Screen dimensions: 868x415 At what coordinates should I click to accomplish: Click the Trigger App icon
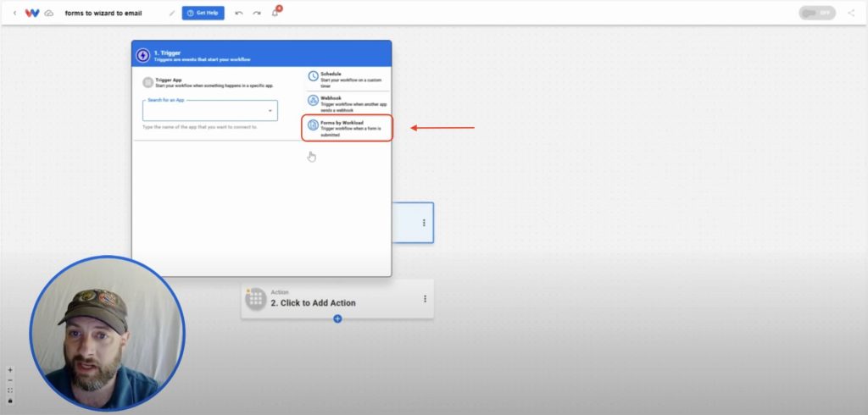(147, 82)
